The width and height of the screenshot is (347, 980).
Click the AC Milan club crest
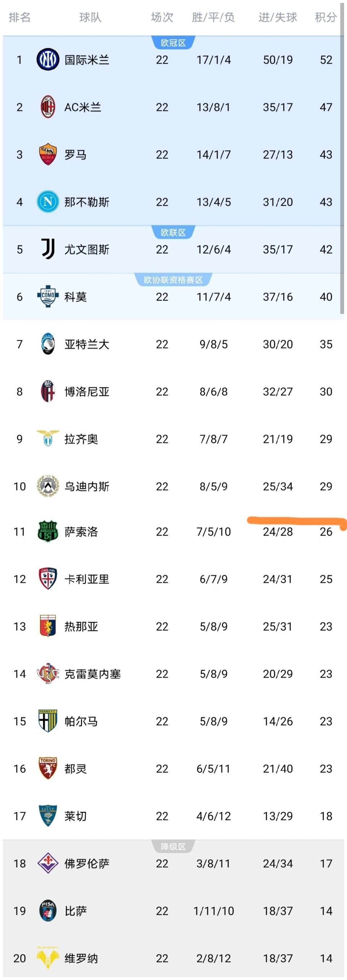click(x=48, y=107)
